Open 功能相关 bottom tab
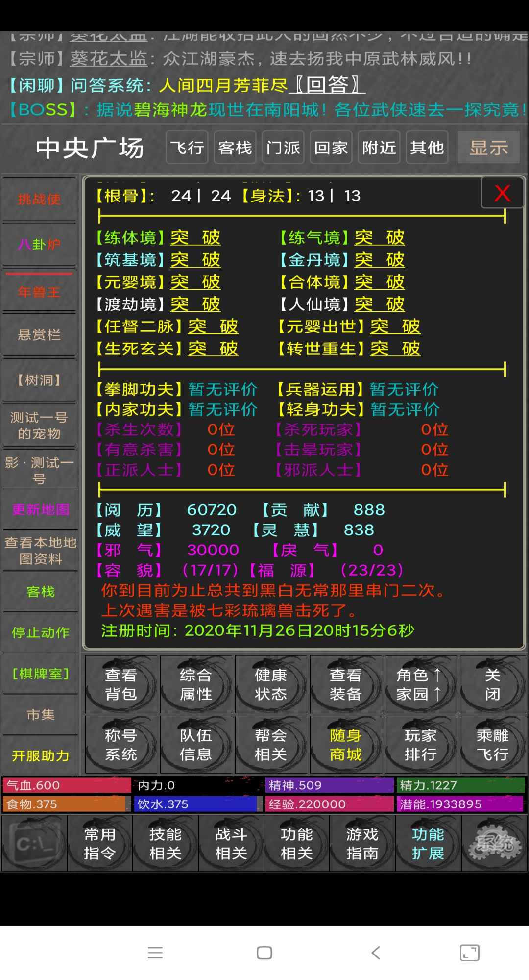This screenshot has width=529, height=980. [297, 843]
